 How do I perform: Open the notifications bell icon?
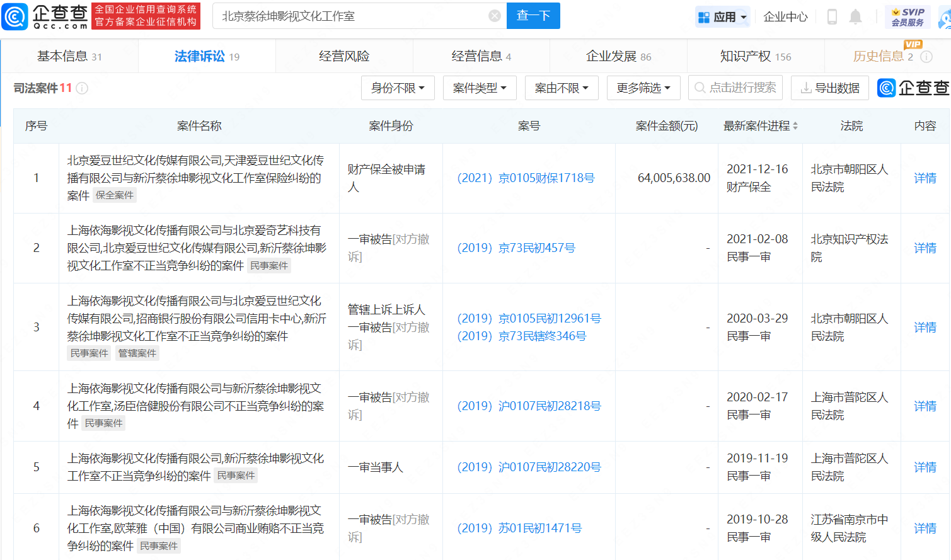(x=855, y=17)
